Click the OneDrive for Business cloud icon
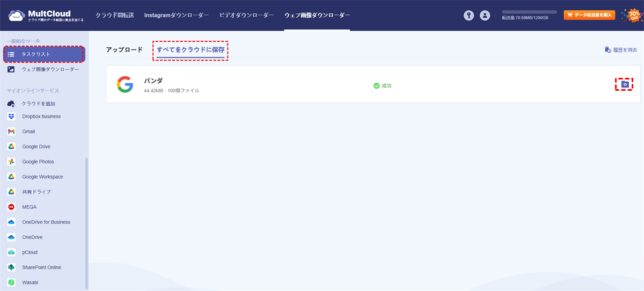 [11, 222]
